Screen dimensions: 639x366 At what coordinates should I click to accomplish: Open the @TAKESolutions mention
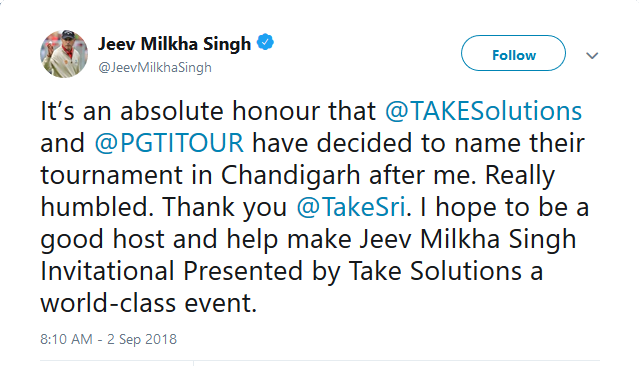(x=483, y=111)
